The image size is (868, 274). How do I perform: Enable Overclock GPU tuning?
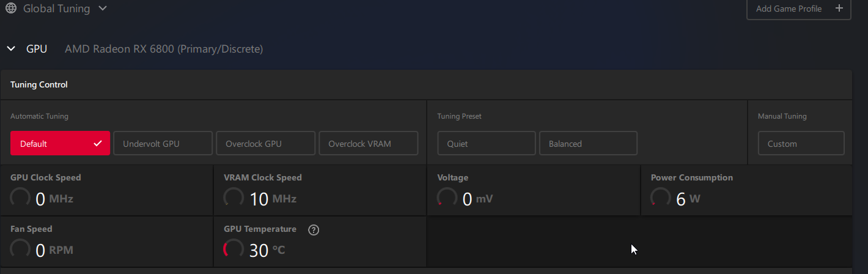265,144
